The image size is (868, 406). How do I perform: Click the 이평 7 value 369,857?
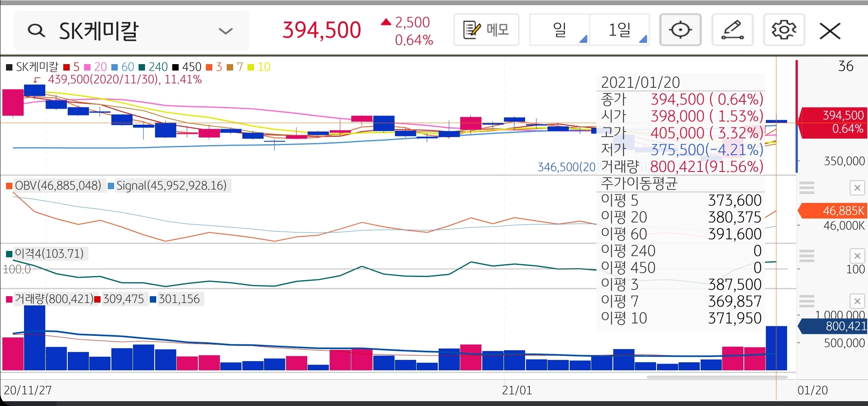[x=735, y=301]
